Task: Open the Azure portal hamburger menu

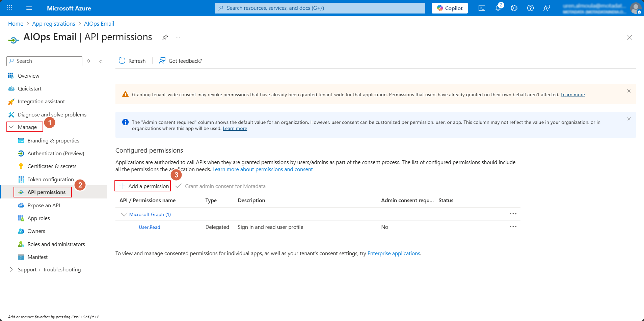Action: 29,8
